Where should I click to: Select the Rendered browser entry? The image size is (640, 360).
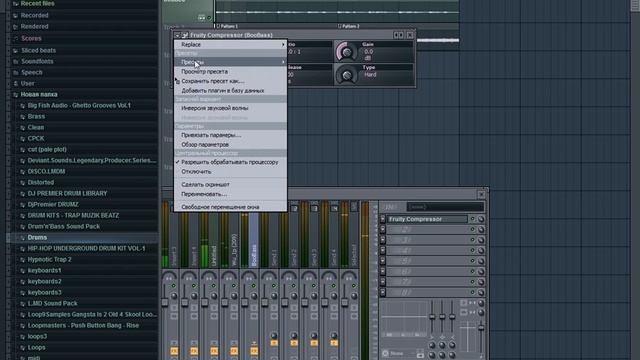35,27
